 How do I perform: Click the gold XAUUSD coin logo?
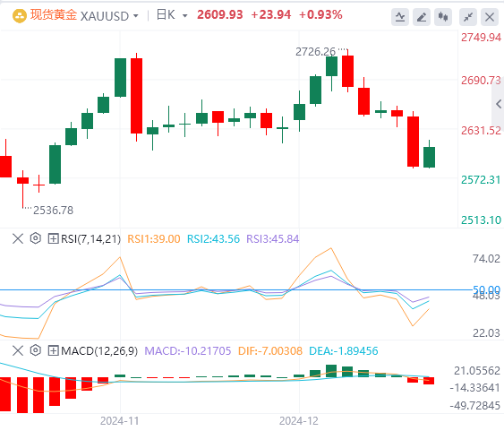point(19,16)
